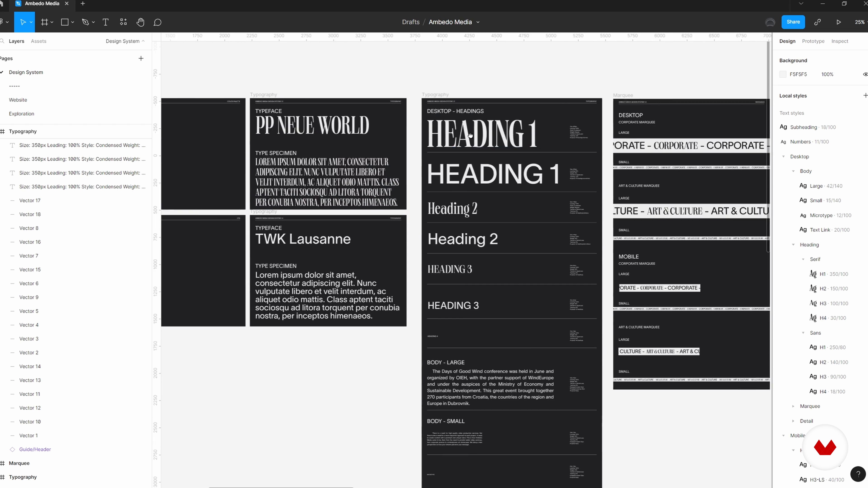Open the Move tool dropdown arrow
The image size is (868, 488).
tap(31, 22)
